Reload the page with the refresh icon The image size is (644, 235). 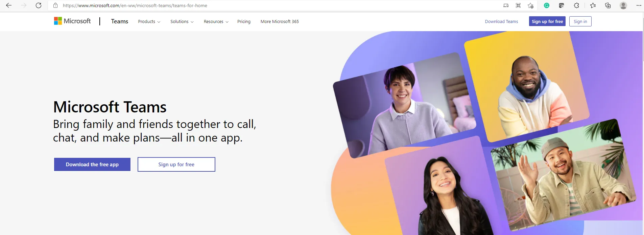point(39,5)
